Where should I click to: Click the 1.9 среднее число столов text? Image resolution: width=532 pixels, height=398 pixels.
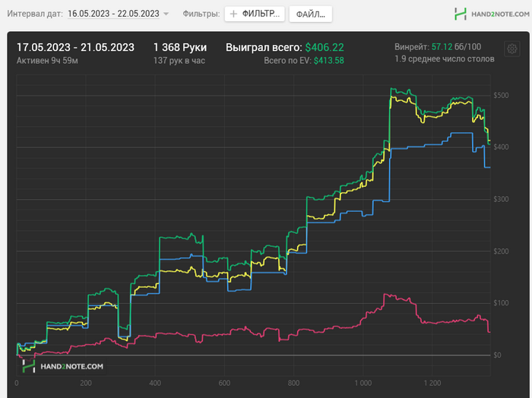click(x=445, y=59)
